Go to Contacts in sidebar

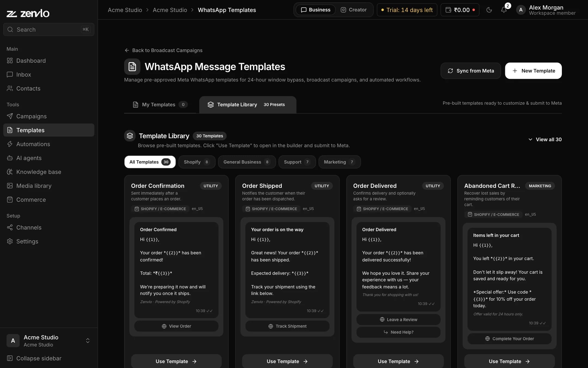[49, 88]
